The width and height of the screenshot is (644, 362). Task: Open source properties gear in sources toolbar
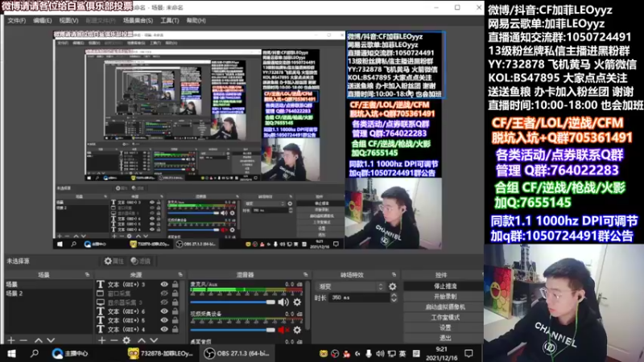click(x=126, y=340)
